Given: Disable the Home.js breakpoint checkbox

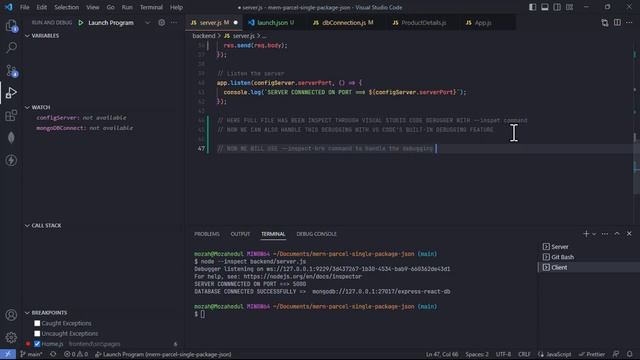Looking at the screenshot, I should tap(37, 344).
